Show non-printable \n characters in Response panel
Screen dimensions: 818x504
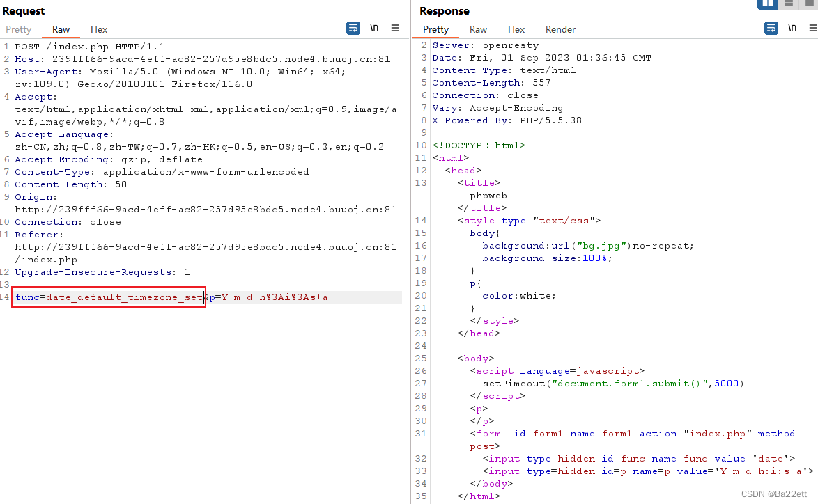792,28
